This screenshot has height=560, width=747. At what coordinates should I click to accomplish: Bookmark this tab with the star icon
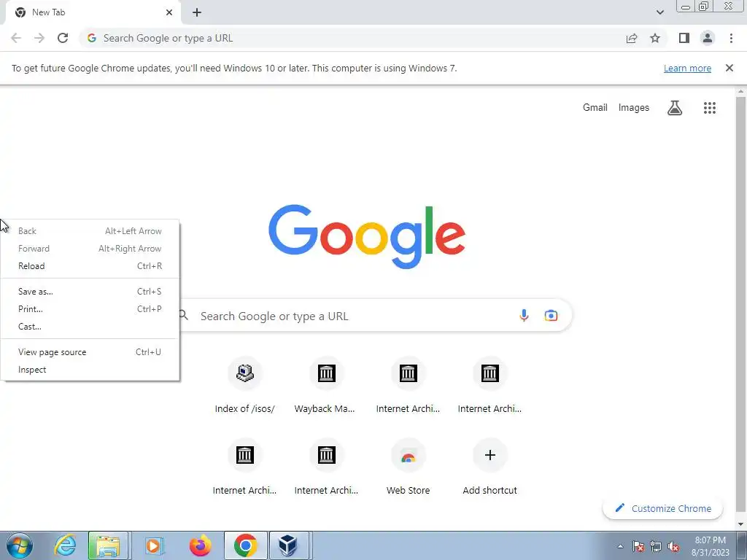[655, 38]
